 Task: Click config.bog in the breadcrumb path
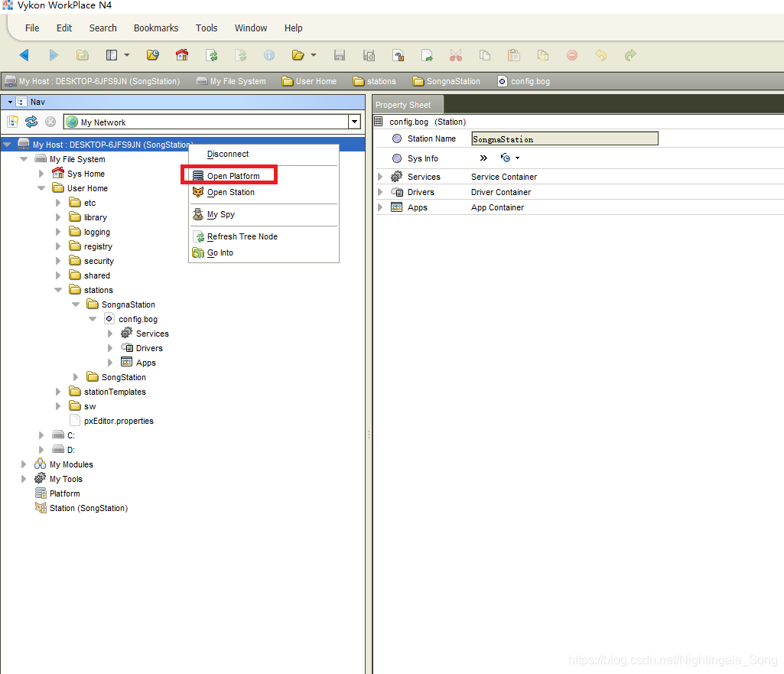pyautogui.click(x=524, y=81)
